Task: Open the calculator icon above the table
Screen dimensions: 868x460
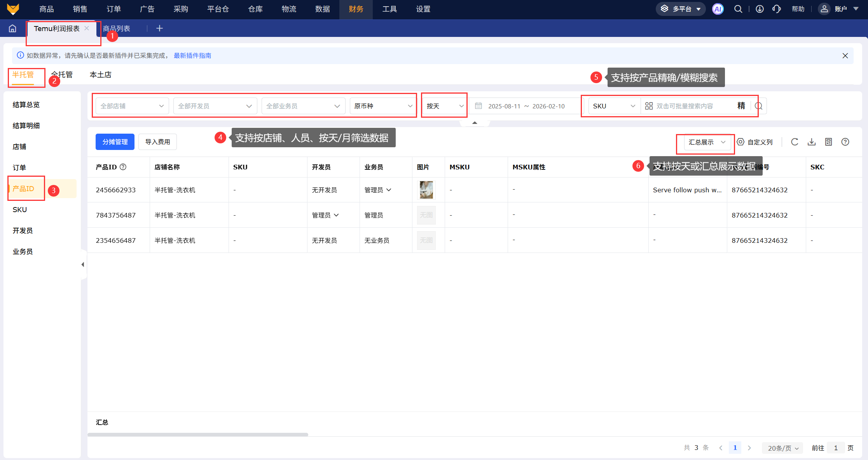Action: 828,142
